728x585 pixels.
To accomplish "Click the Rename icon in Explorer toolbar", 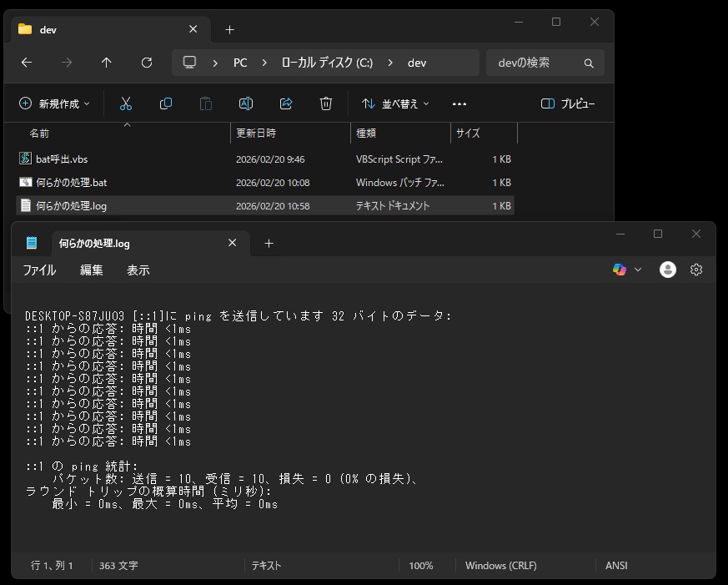I will 246,103.
